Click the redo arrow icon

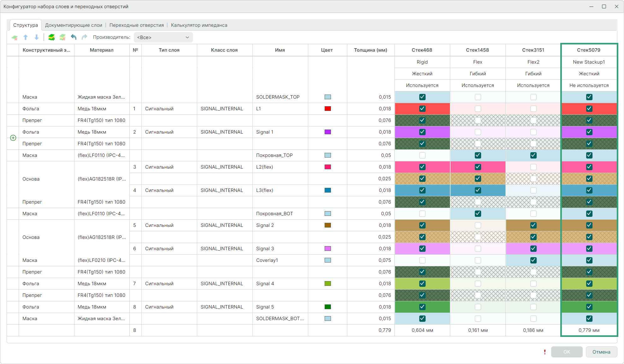[x=84, y=38]
